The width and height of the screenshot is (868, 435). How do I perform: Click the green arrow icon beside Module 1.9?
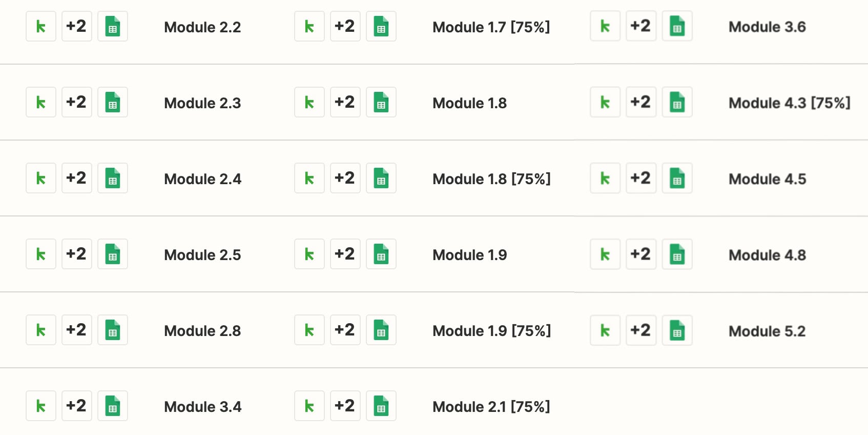[309, 254]
